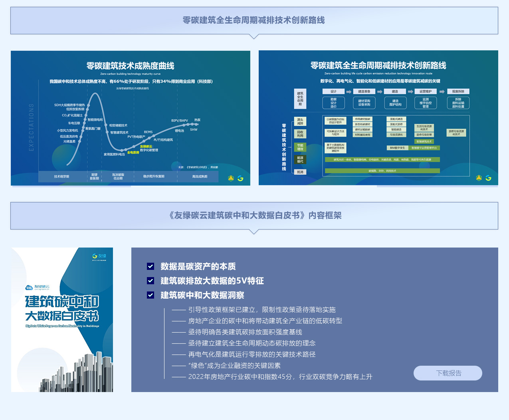
Task: Toggle the 建筑碳排放大数据的5V特征 checkbox
Action: click(x=151, y=281)
